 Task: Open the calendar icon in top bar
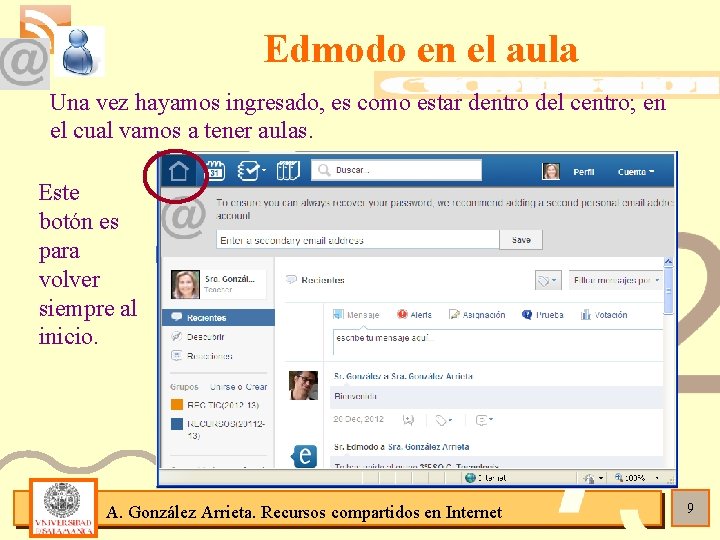(x=214, y=171)
